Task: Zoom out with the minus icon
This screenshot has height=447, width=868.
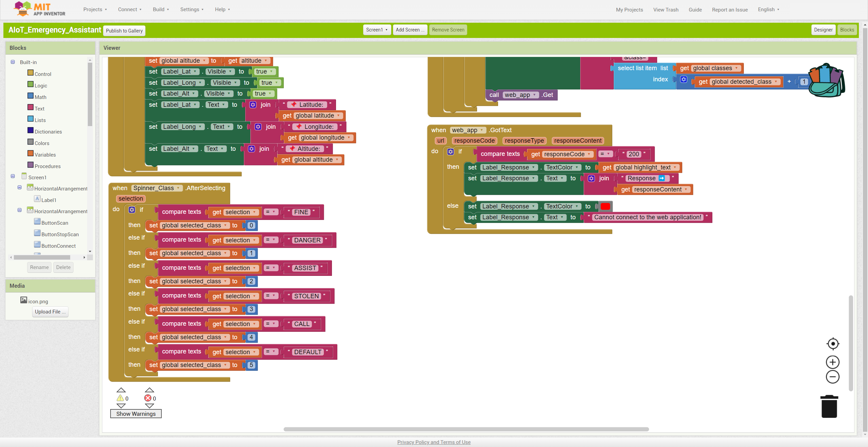Action: click(x=832, y=377)
